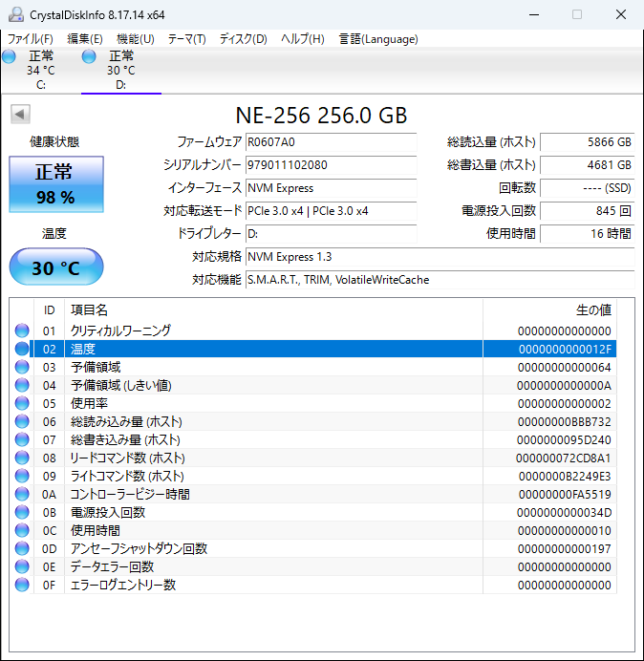Select the コントローラービジー時間 attribute name
The height and width of the screenshot is (661, 644).
click(130, 494)
